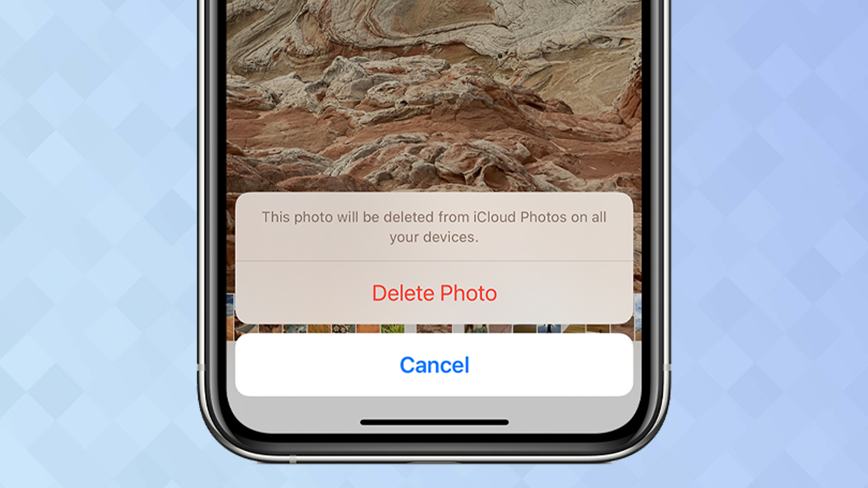The height and width of the screenshot is (488, 868).
Task: Scroll left through bottom photo filmstrip
Action: 233,331
